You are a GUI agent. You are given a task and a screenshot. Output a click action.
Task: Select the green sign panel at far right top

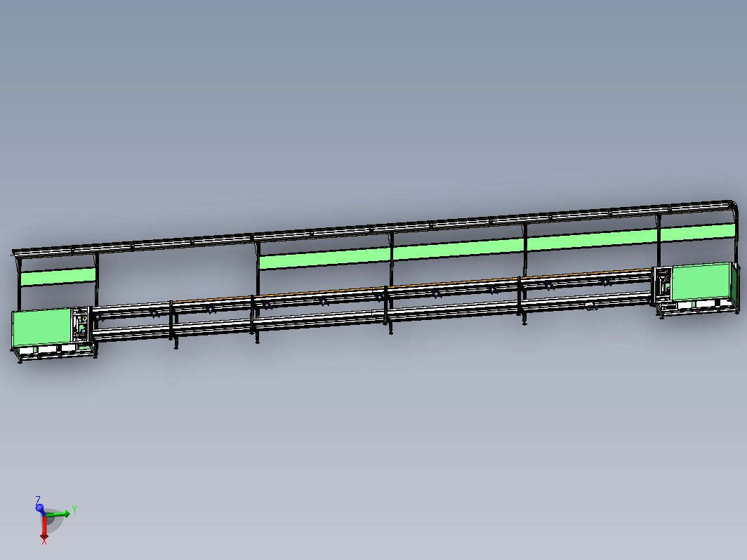(x=696, y=232)
